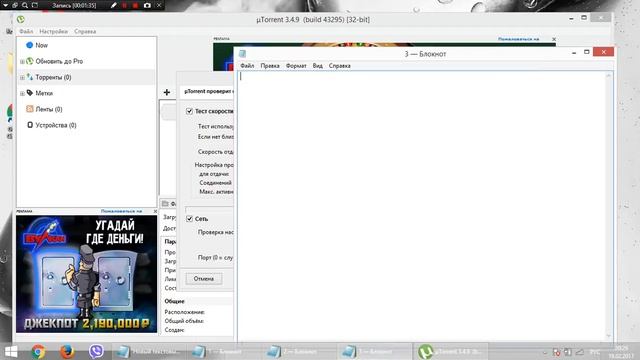Launch Firefox from taskbar
Screen dimensions: 640x360
point(67,351)
